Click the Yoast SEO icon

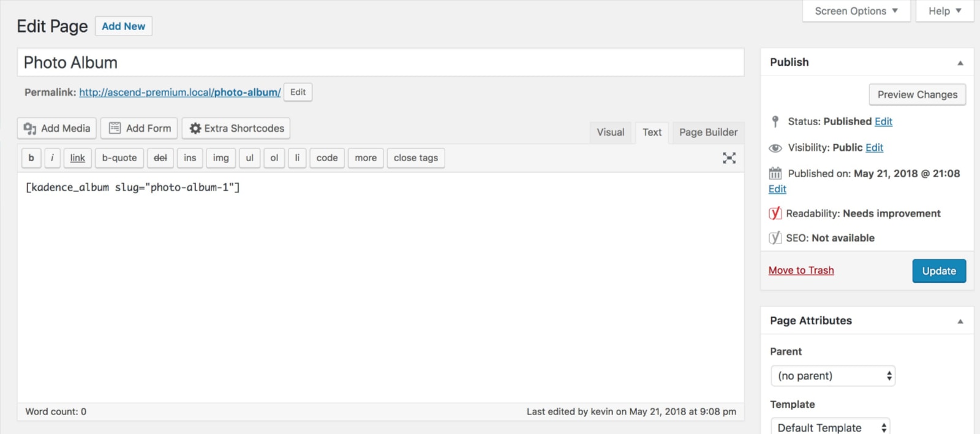775,238
